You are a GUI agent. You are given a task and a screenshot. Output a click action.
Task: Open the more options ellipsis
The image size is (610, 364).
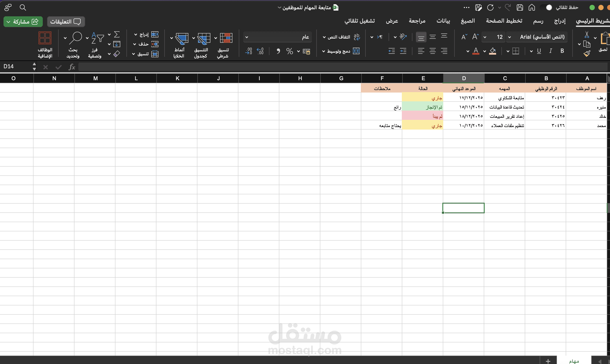coord(466,8)
